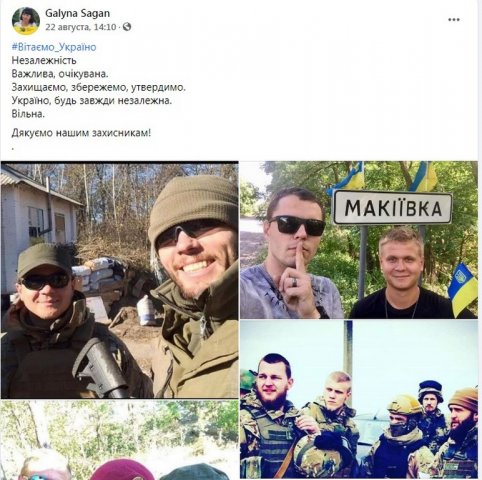Click the Galyna Sagan author name
This screenshot has width=482, height=480.
pyautogui.click(x=77, y=13)
